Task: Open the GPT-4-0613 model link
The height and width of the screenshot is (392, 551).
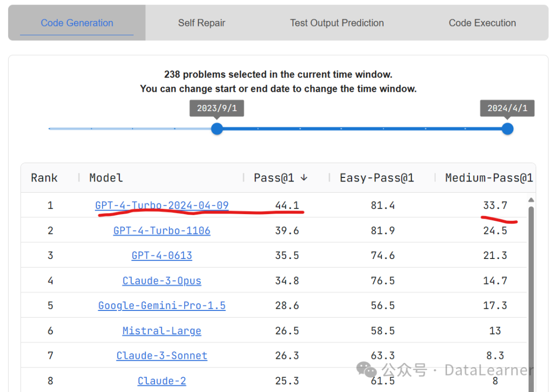Action: pos(162,255)
